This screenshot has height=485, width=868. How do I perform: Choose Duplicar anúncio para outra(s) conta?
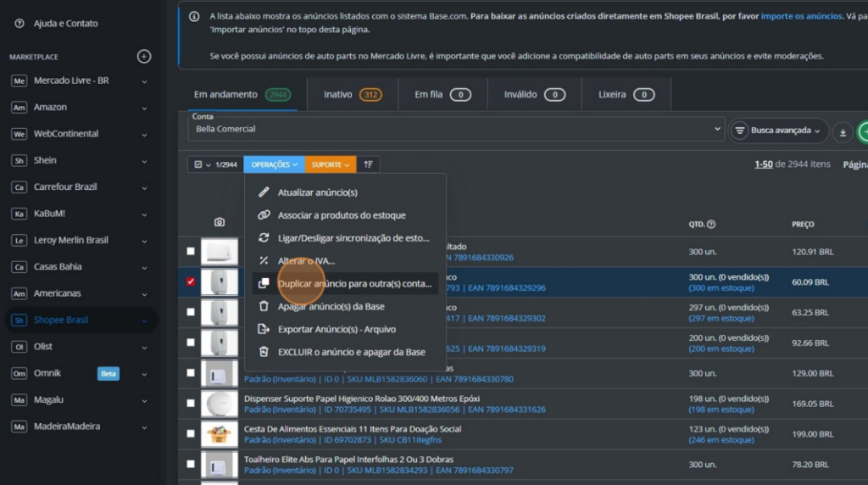[x=353, y=283]
